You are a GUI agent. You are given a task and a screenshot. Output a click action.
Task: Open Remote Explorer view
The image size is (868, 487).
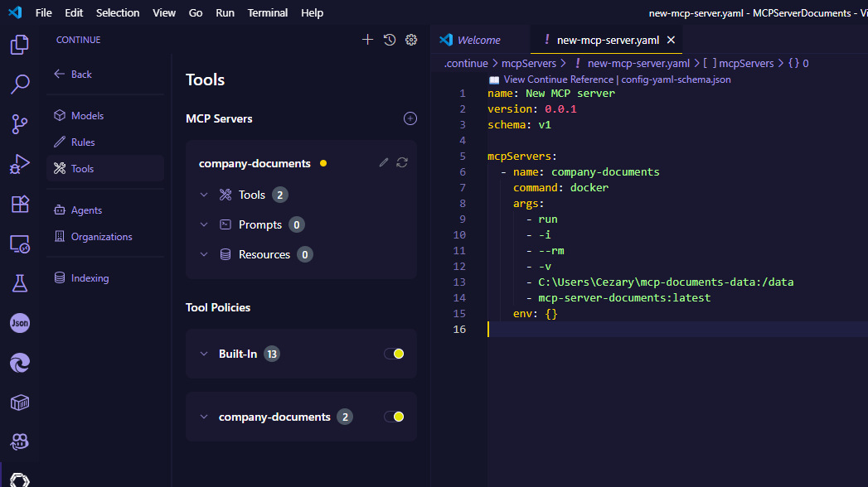pyautogui.click(x=19, y=243)
